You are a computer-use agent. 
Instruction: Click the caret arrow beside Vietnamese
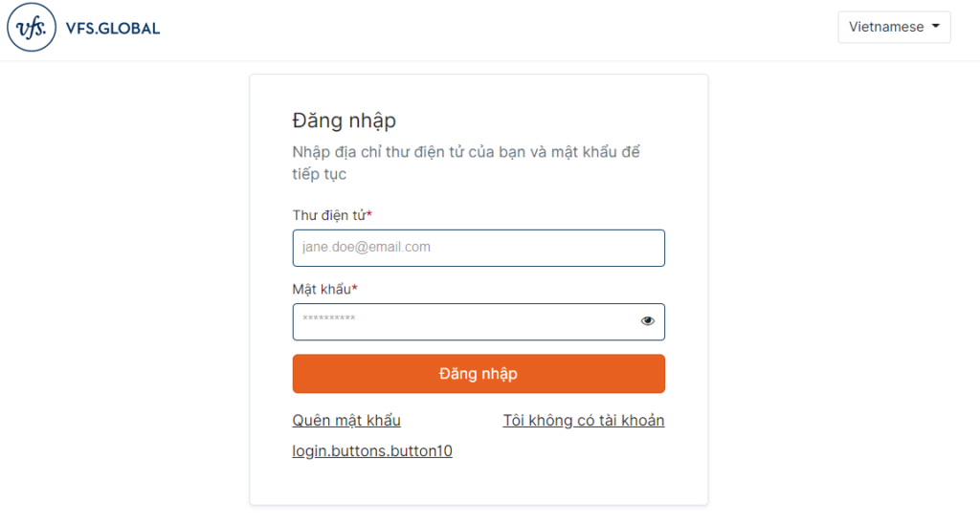point(936,26)
